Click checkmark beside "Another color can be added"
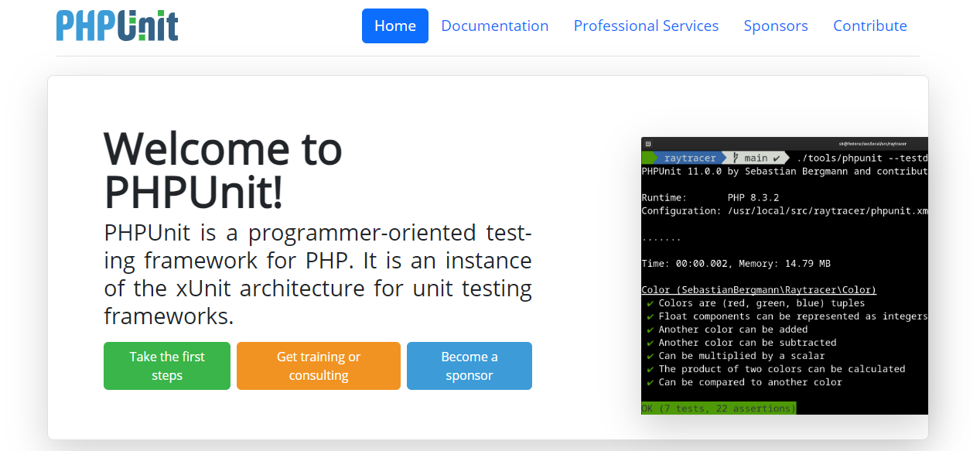 coord(650,330)
